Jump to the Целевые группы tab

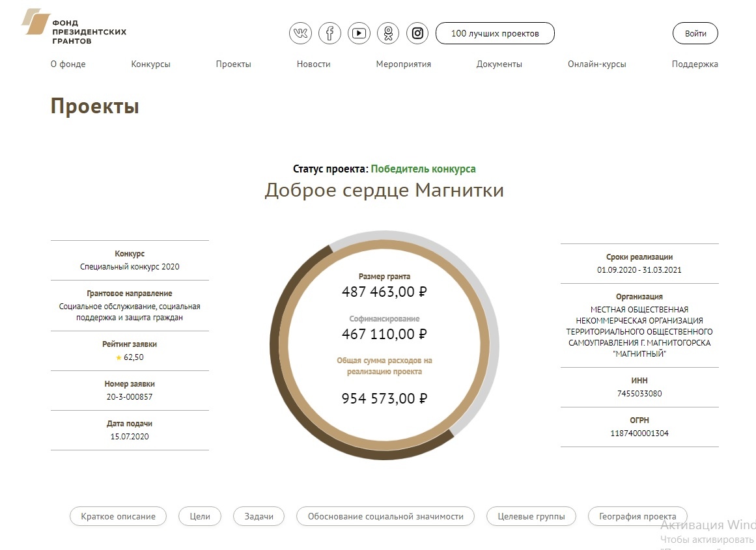pos(531,516)
